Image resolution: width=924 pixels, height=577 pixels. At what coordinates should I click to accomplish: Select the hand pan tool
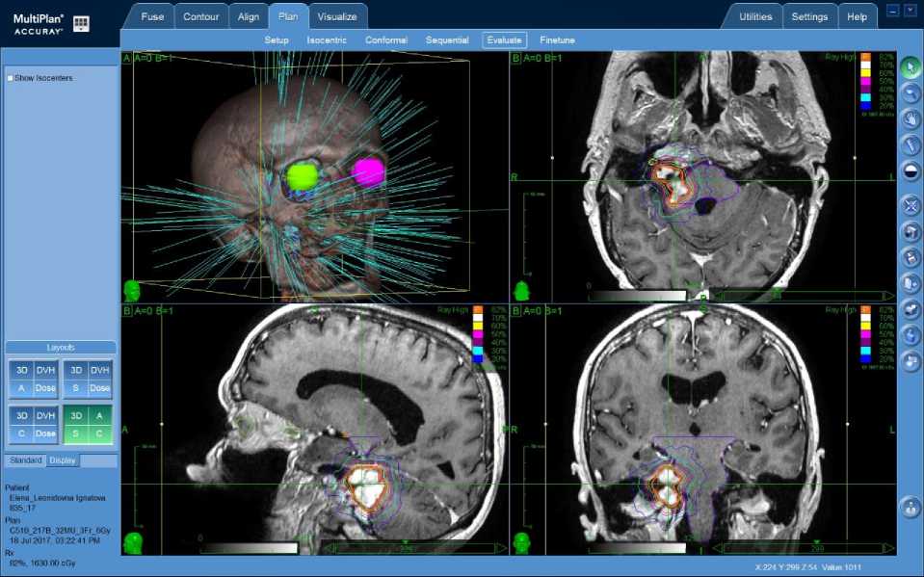[x=911, y=119]
